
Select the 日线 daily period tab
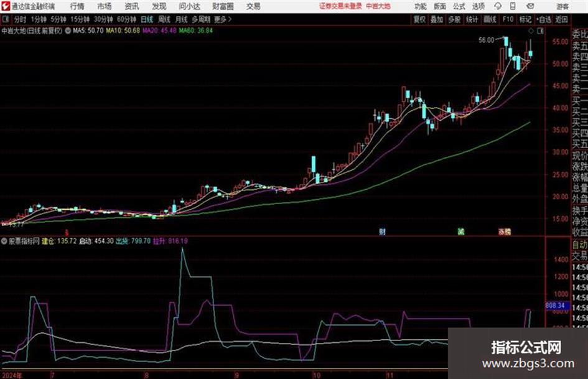pyautogui.click(x=147, y=19)
